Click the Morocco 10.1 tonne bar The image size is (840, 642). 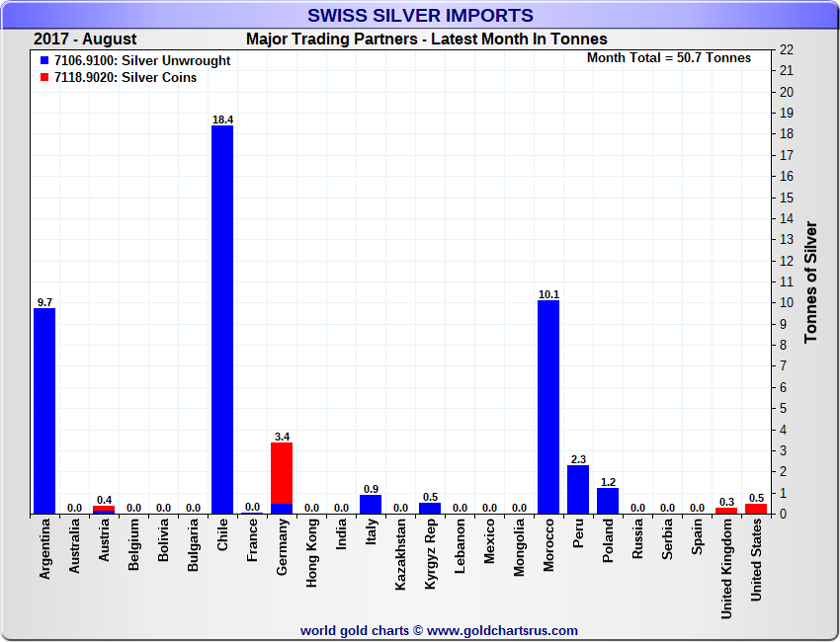point(548,407)
